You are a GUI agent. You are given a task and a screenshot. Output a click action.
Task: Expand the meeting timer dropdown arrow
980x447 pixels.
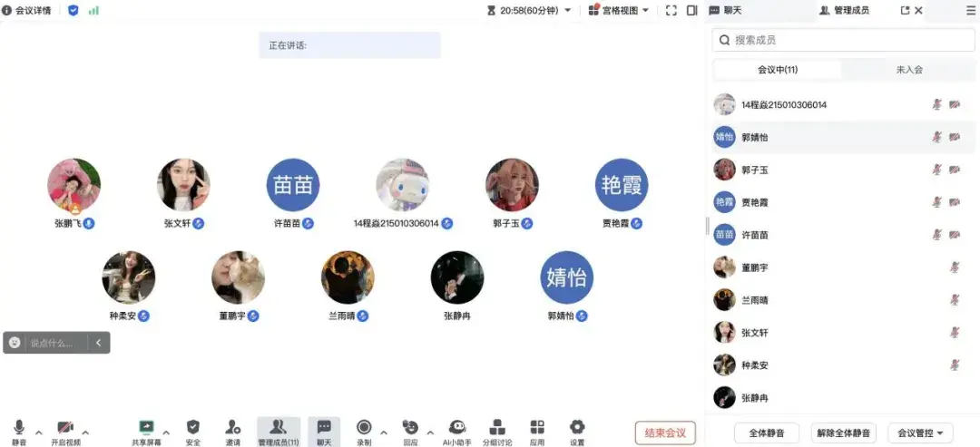[x=567, y=11]
